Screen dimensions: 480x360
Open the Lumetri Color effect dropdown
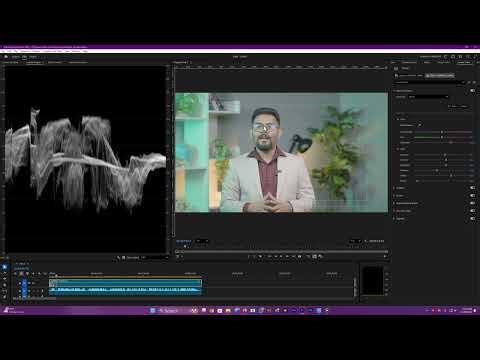pyautogui.click(x=430, y=82)
